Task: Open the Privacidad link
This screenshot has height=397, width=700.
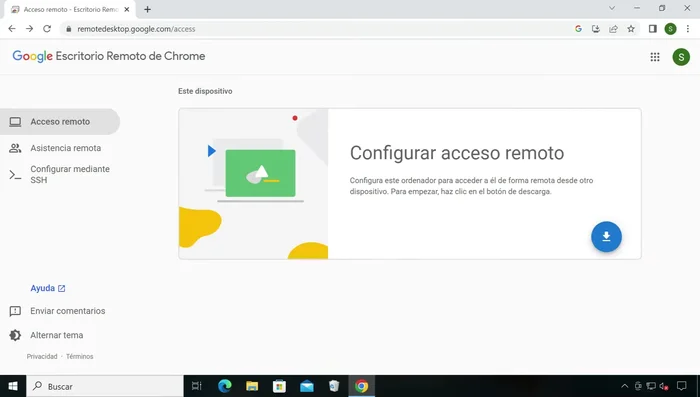Action: tap(42, 356)
